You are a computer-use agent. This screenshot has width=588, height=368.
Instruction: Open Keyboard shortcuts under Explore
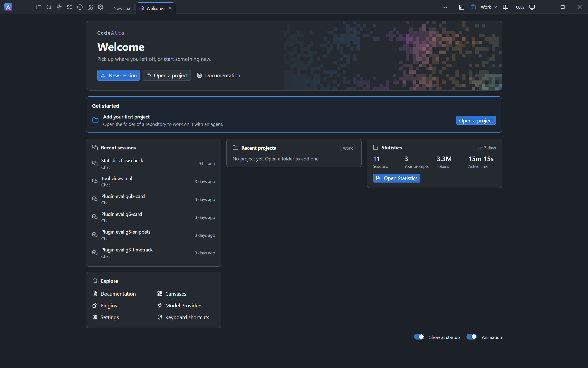click(x=183, y=317)
